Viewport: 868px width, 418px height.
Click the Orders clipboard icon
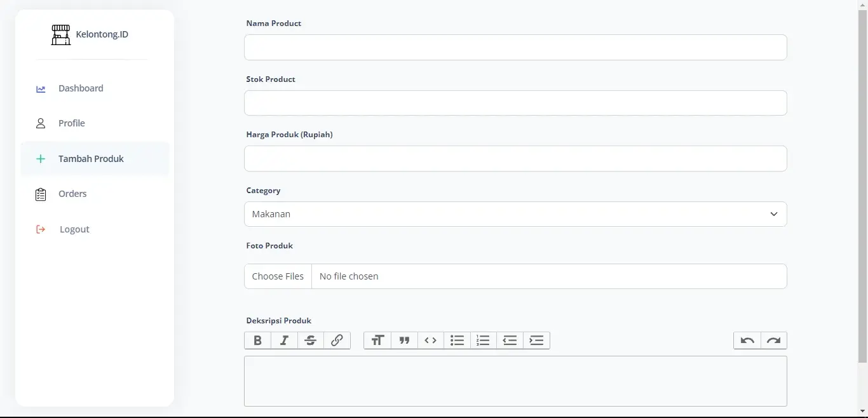[x=41, y=194]
